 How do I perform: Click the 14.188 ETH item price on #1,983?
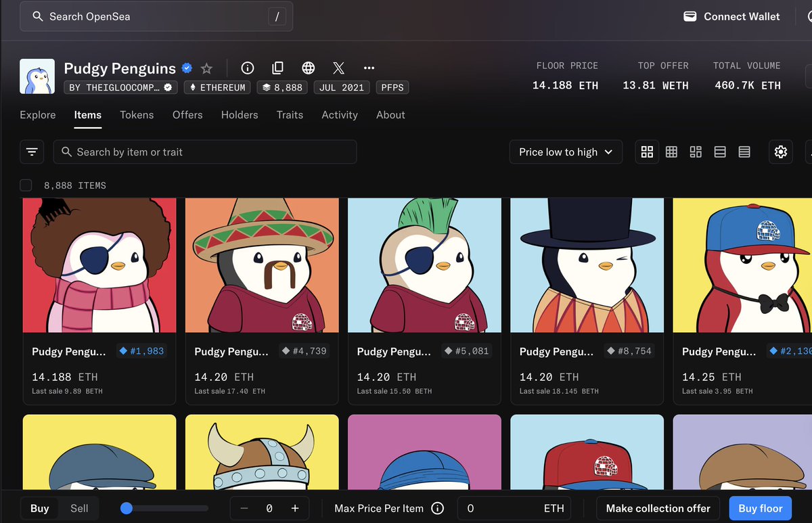click(65, 377)
